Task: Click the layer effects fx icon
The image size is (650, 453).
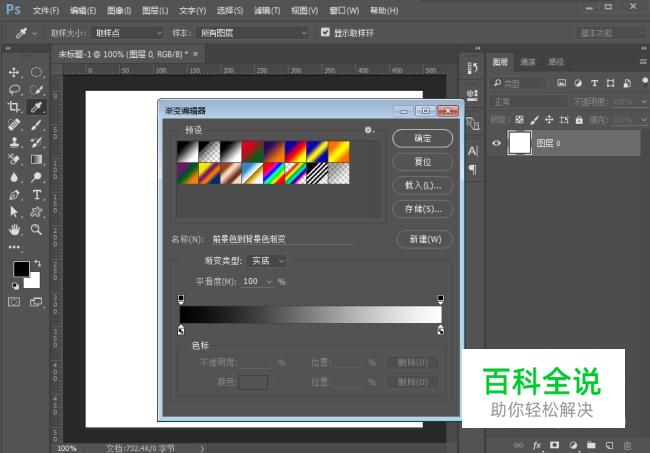Action: (537, 444)
